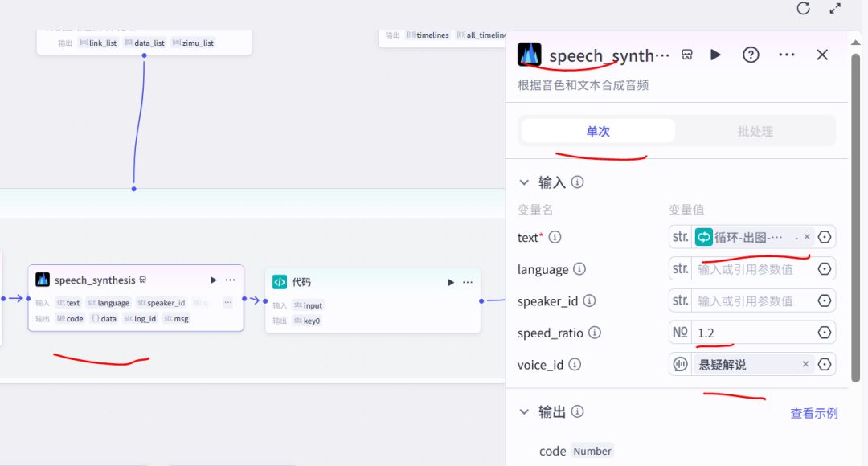The height and width of the screenshot is (466, 868).
Task: Click the data_list output tag
Action: [144, 43]
